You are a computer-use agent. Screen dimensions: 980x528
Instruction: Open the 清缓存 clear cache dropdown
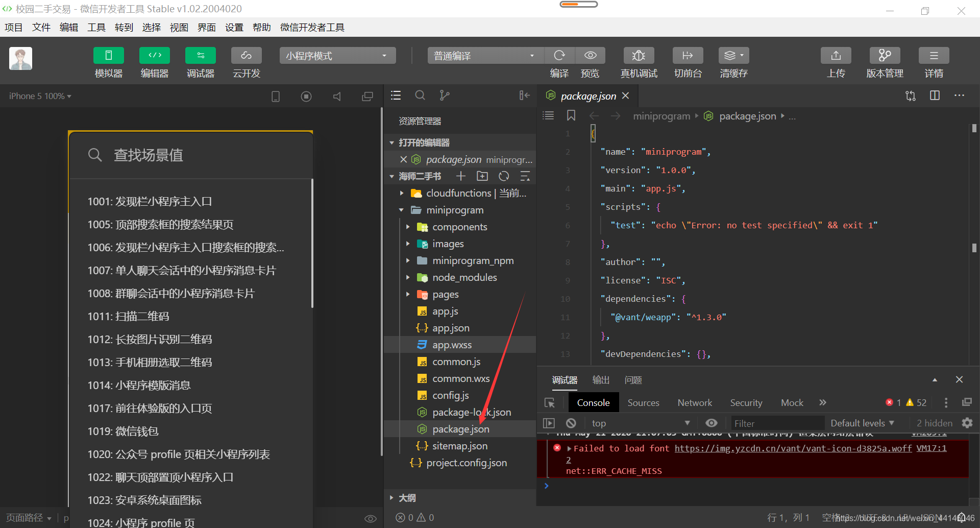click(x=733, y=56)
